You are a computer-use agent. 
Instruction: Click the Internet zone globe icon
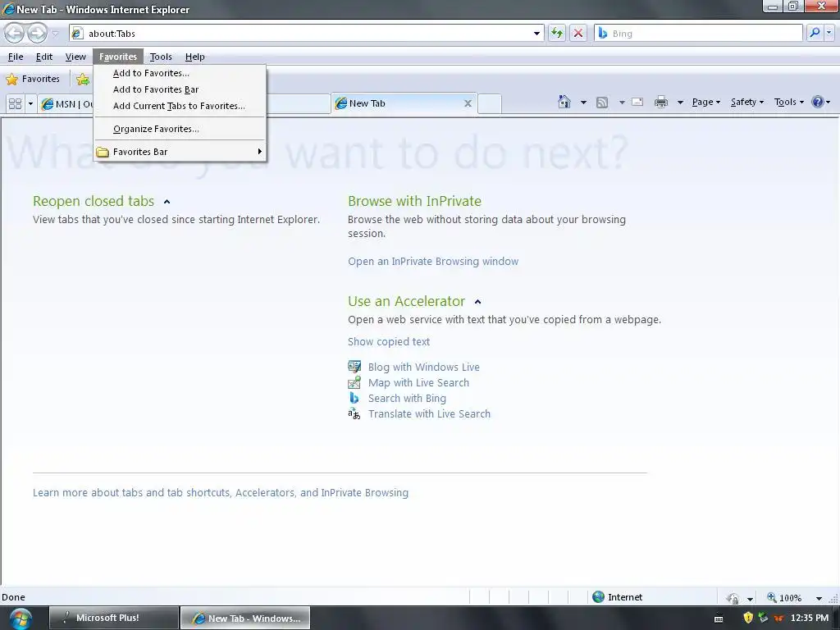598,597
